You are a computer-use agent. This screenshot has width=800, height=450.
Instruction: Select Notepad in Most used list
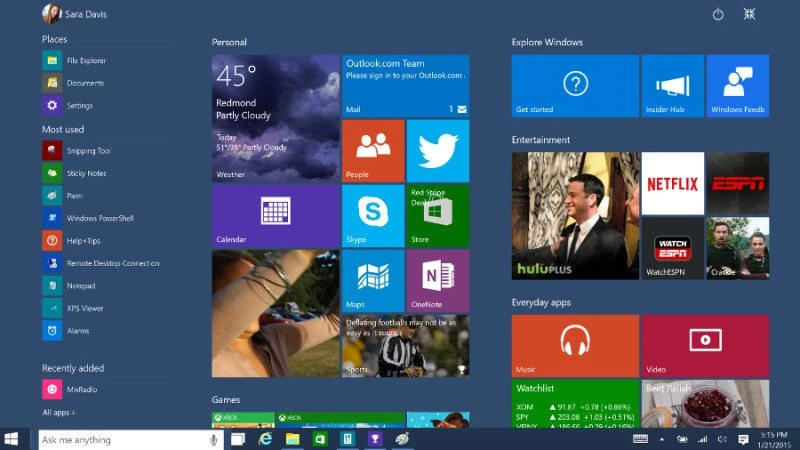point(79,285)
